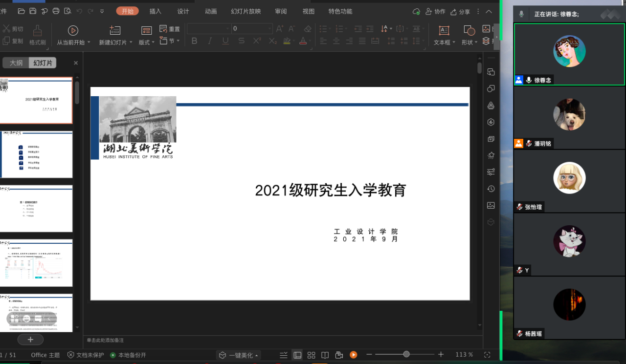
Task: Switch to the 插入 ribbon tab
Action: click(155, 11)
